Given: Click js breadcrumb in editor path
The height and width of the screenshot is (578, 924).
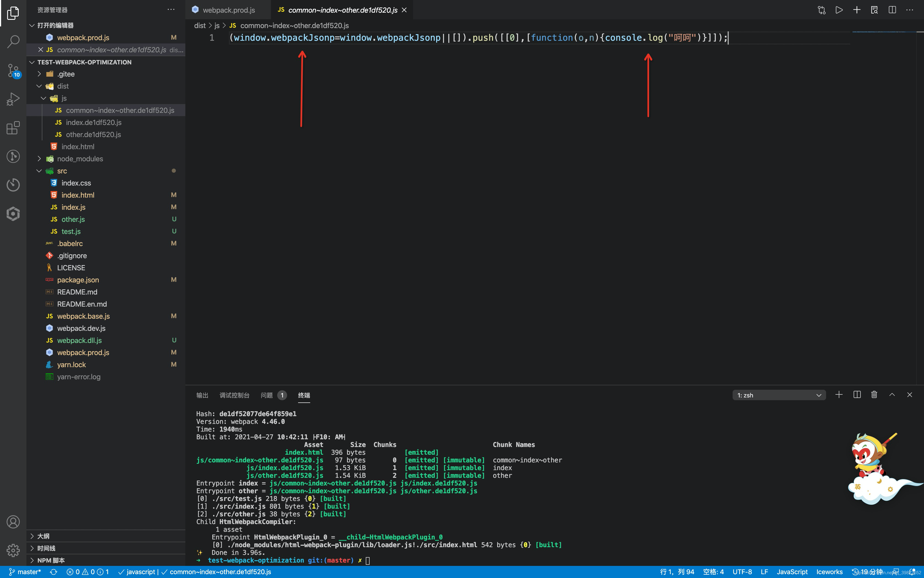Looking at the screenshot, I should tap(217, 26).
